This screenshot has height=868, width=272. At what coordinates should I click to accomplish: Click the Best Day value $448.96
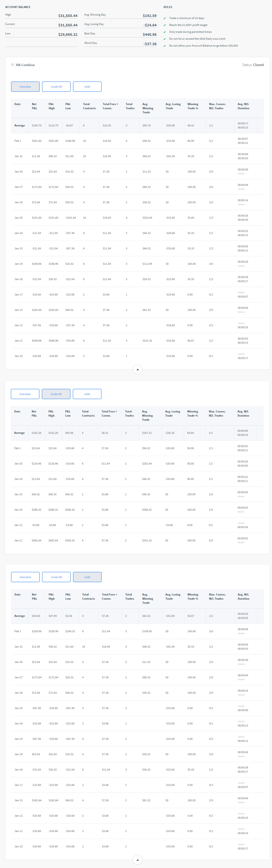click(x=149, y=35)
